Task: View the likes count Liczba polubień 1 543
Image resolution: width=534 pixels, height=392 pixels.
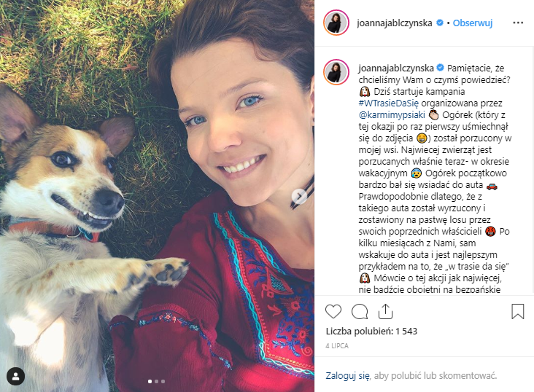Action: (371, 331)
